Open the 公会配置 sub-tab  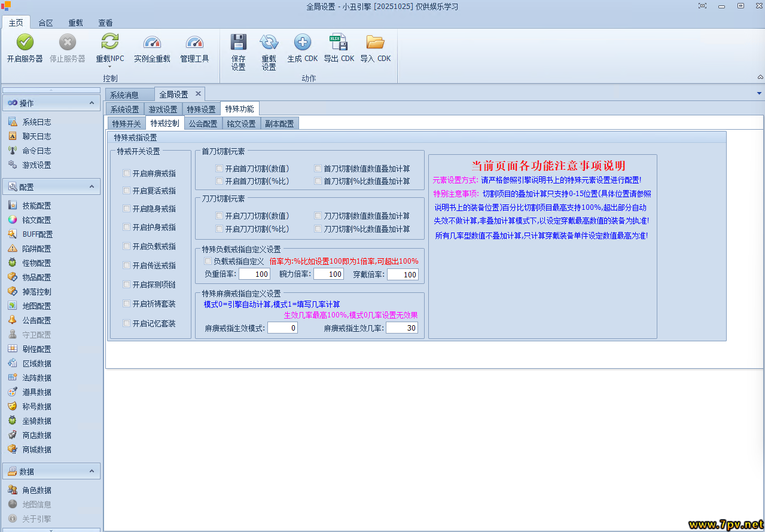[203, 124]
